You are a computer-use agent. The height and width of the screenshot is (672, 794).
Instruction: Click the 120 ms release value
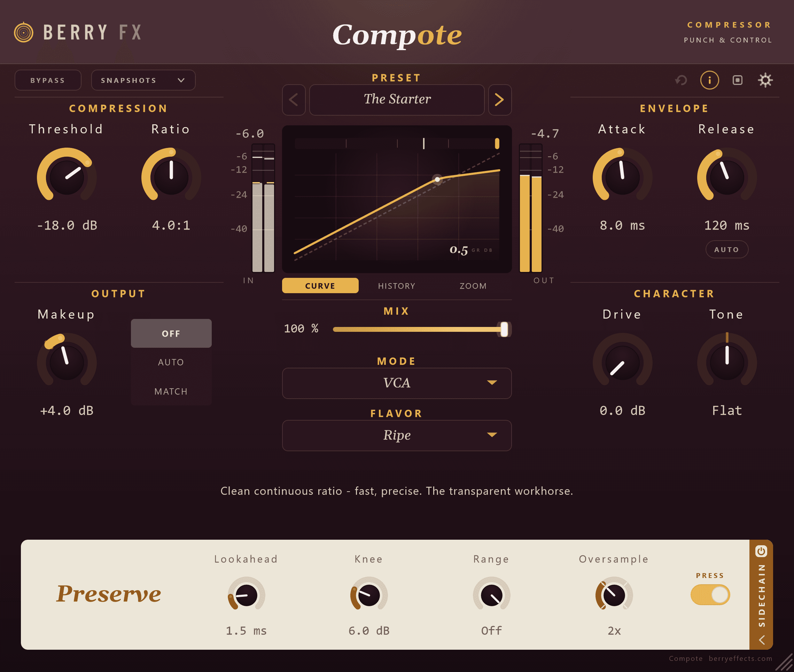tap(727, 225)
